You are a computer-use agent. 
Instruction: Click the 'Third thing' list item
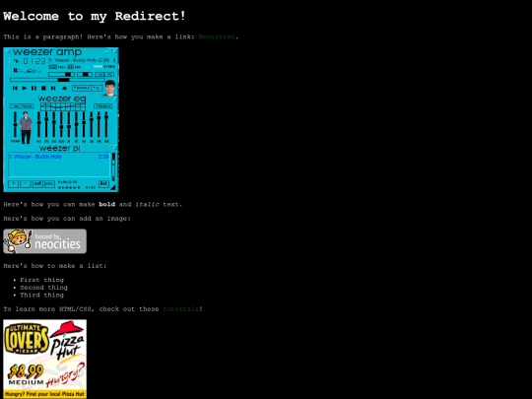[x=41, y=295]
